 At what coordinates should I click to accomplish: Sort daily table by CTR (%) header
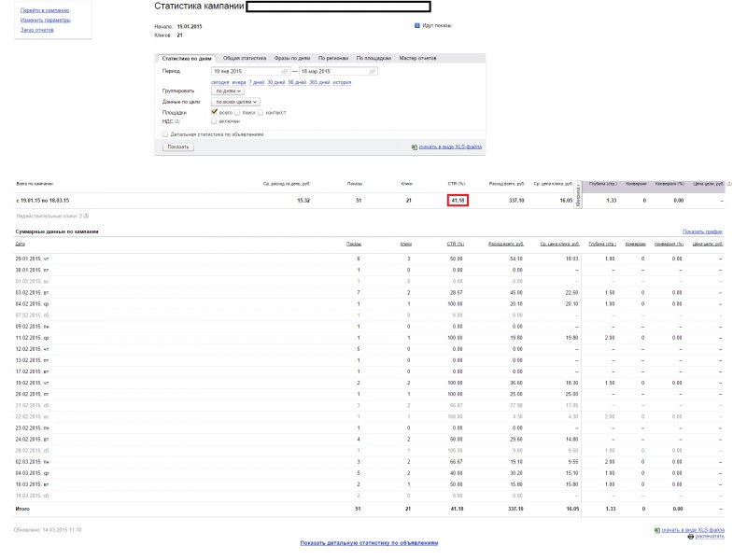456,245
